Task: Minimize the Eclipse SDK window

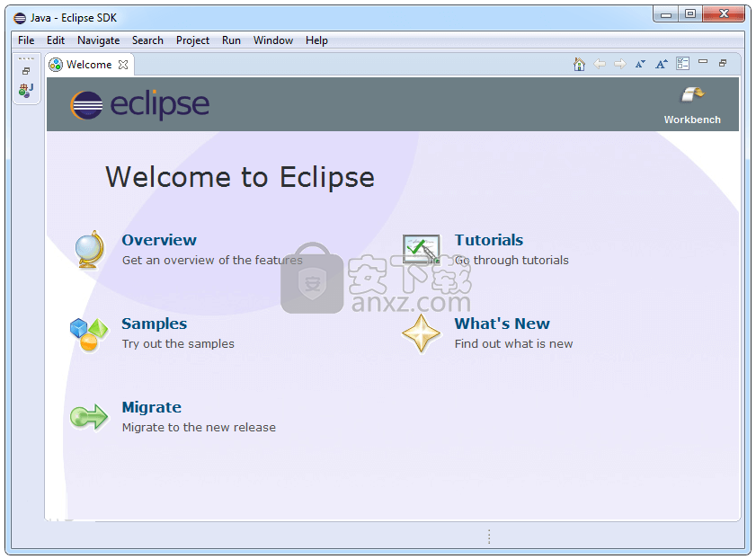Action: point(666,15)
